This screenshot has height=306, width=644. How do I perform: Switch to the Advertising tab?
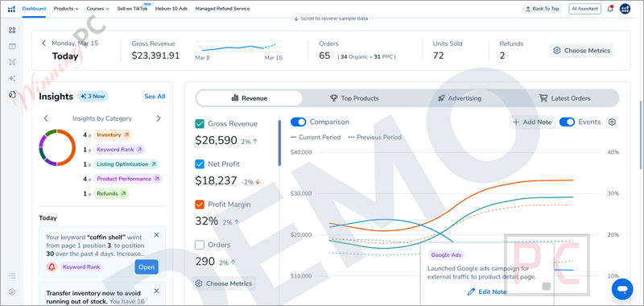coord(460,98)
